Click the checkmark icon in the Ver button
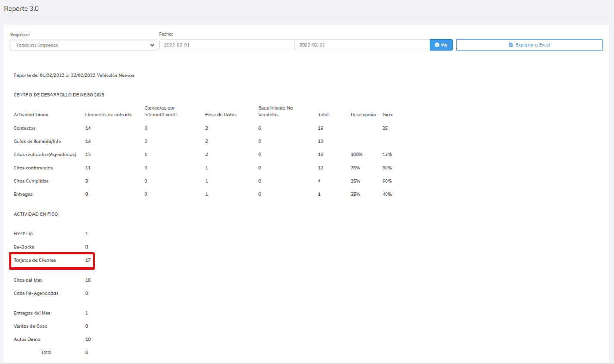Image resolution: width=614 pixels, height=364 pixels. 437,45
